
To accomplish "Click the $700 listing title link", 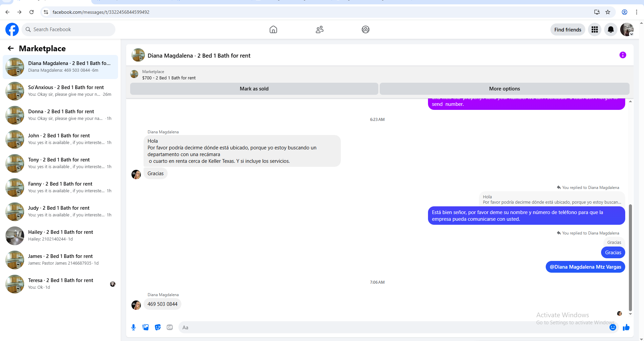I will [x=169, y=78].
